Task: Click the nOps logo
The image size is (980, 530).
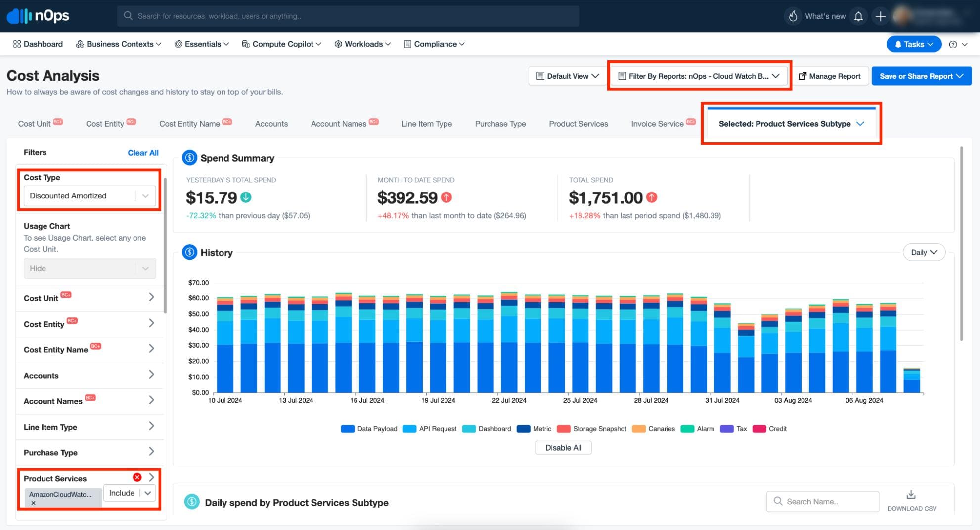Action: tap(37, 15)
